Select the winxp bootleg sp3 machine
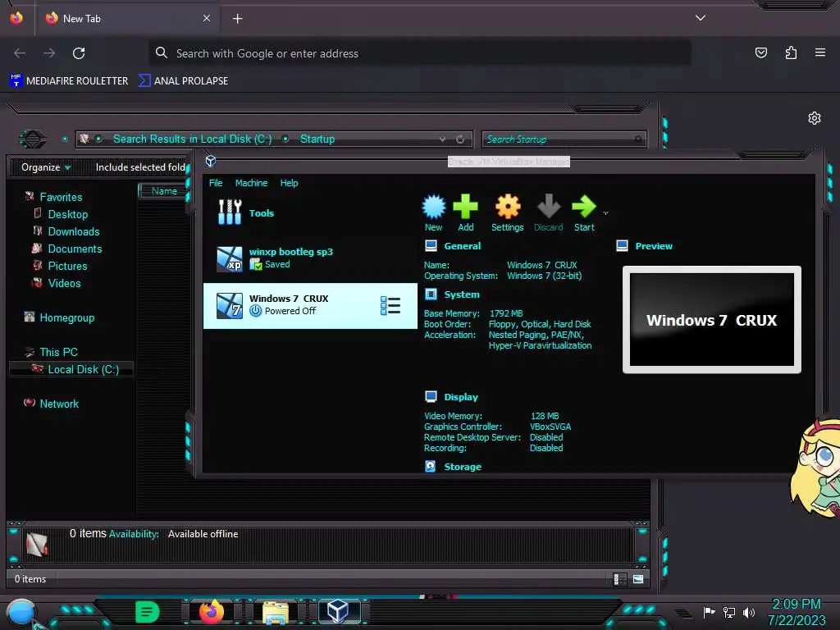Screen dimensions: 840x630 pos(311,258)
